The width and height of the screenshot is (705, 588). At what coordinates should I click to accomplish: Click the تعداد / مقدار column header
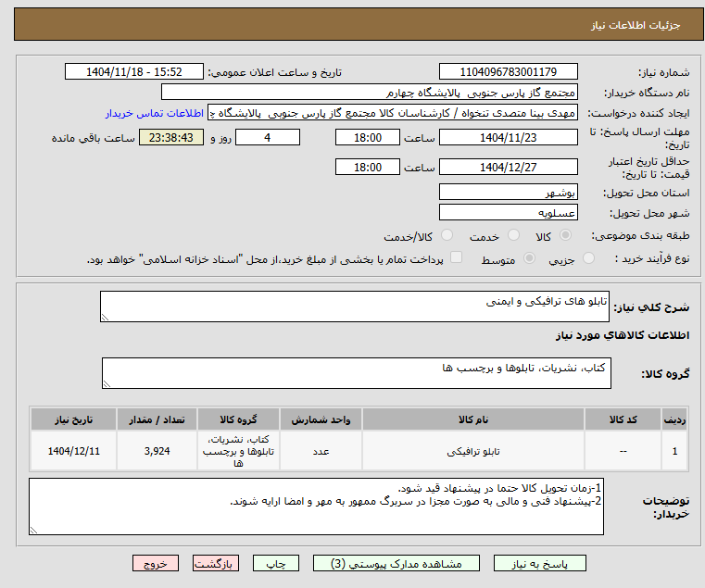click(x=157, y=419)
